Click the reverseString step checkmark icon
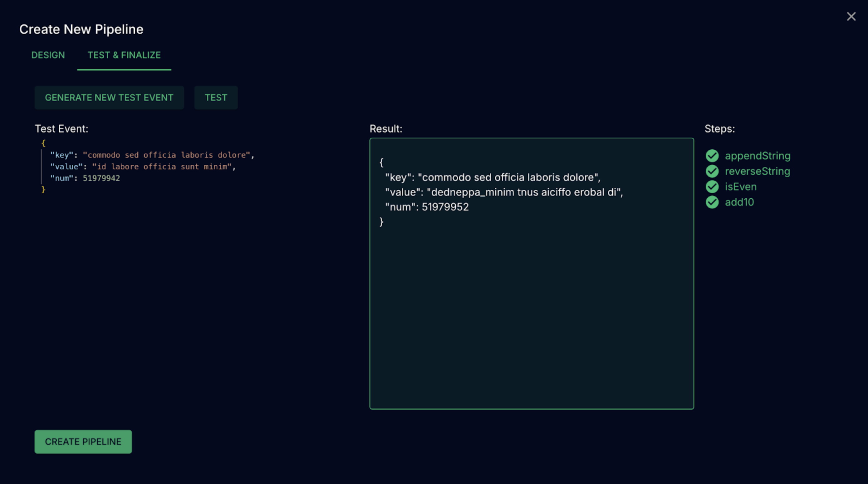868x484 pixels. coord(712,171)
